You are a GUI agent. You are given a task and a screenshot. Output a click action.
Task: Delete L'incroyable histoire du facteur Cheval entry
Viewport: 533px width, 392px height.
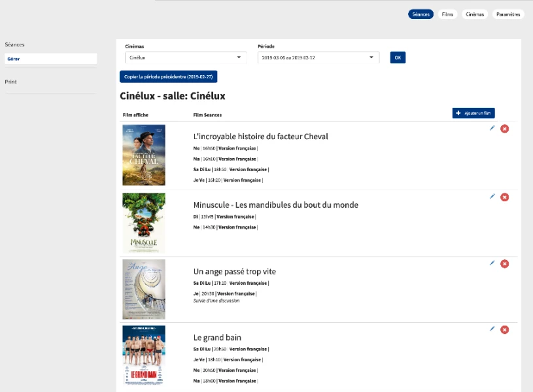[504, 129]
